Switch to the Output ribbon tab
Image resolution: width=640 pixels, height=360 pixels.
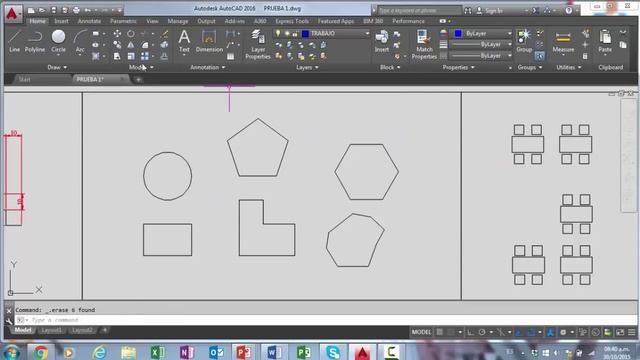[x=206, y=21]
